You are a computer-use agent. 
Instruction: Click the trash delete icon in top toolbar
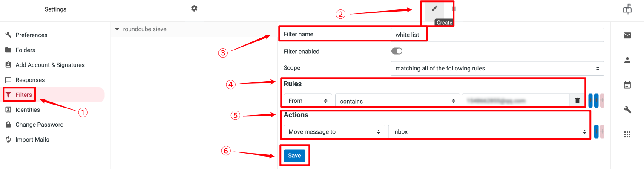(x=454, y=9)
